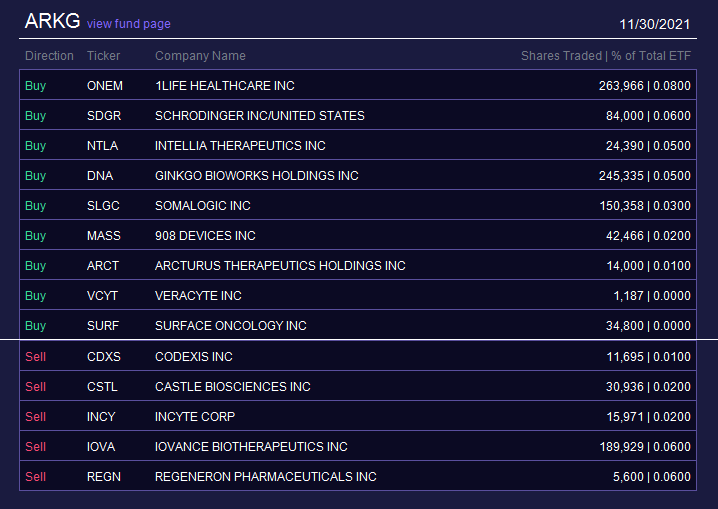Select the date 11/30/2021
This screenshot has width=718, height=509.
point(654,24)
